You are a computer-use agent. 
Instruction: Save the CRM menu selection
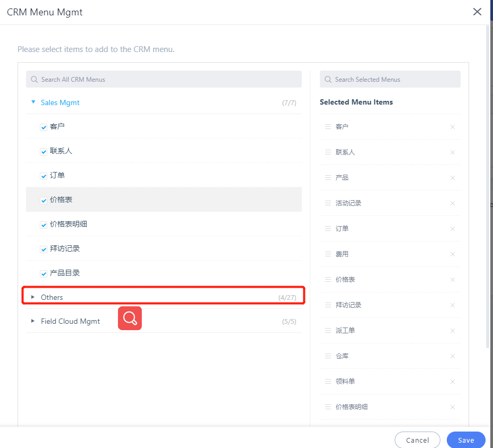[466, 440]
